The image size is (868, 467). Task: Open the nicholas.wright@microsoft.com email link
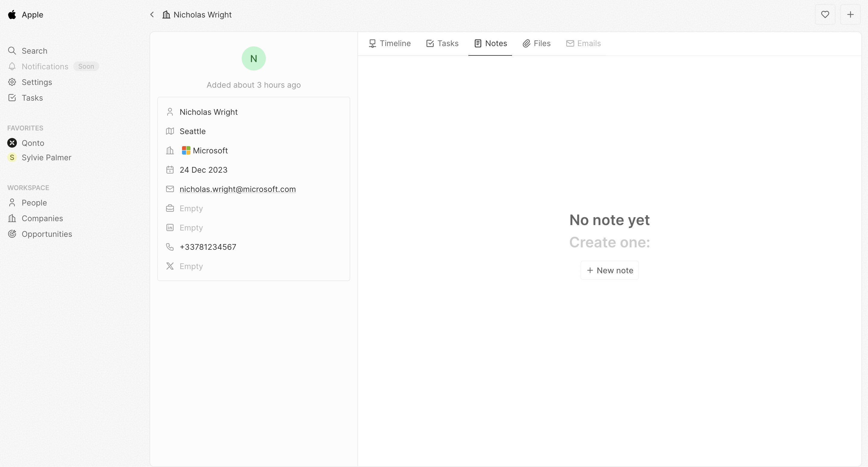[x=237, y=189]
